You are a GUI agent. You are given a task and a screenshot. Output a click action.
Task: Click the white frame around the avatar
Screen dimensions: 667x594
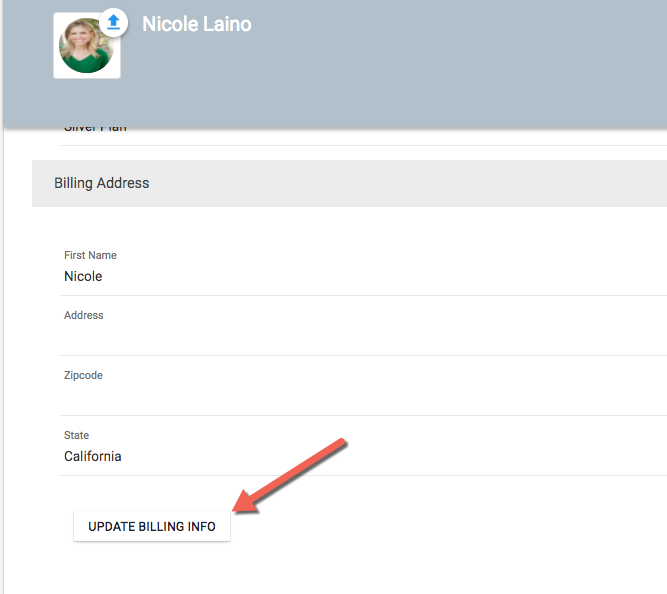[58, 73]
